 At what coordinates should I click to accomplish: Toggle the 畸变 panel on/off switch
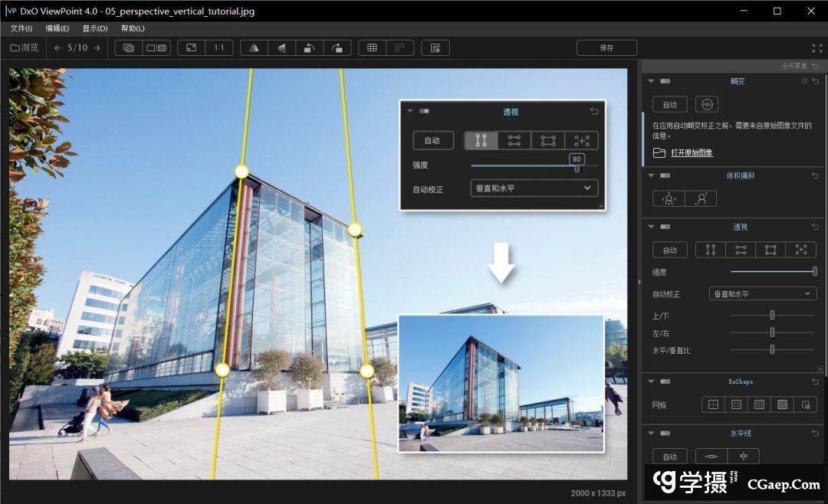(x=665, y=81)
